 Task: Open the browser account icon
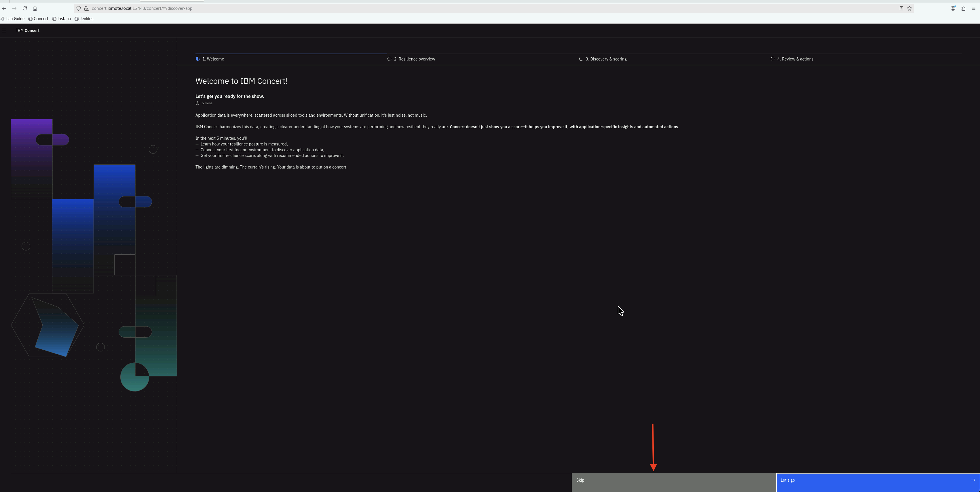click(953, 8)
